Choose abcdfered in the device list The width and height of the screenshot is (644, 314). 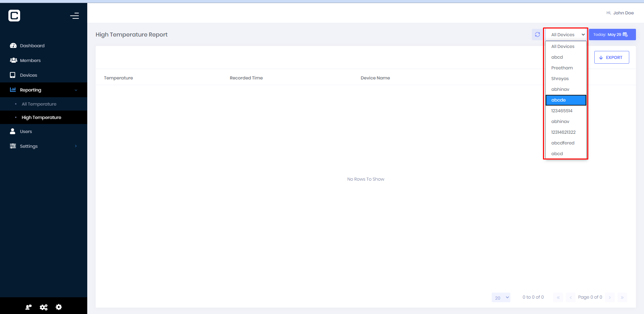point(563,143)
